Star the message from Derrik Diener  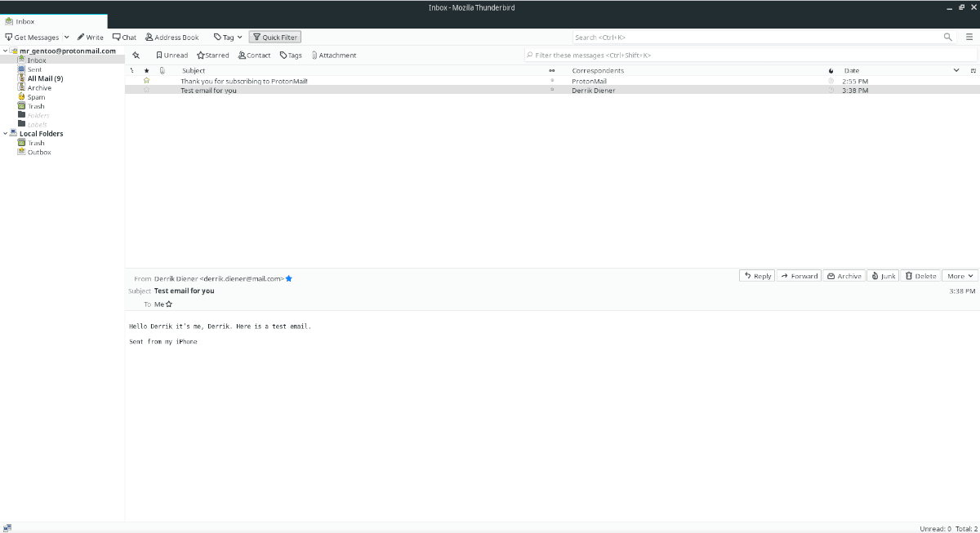pyautogui.click(x=147, y=91)
